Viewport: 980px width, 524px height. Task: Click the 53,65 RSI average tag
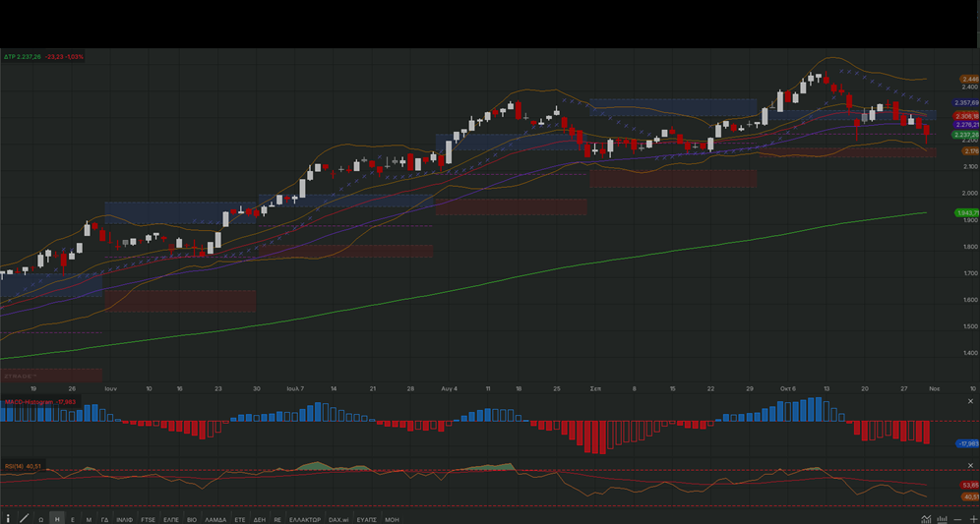(970, 485)
